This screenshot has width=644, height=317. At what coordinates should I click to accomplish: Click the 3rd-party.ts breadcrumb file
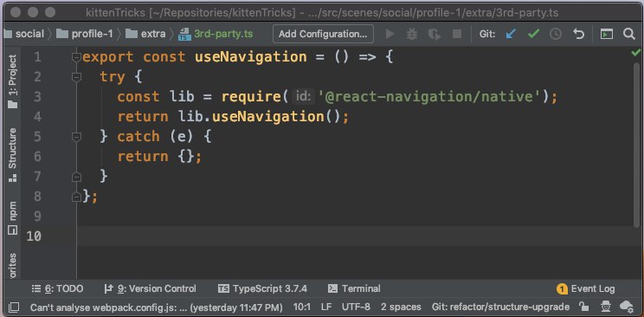click(x=216, y=34)
